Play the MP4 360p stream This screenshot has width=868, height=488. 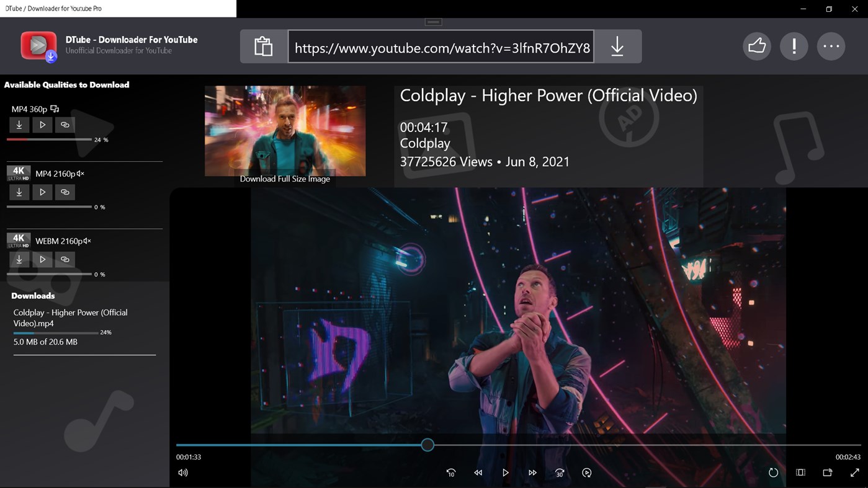42,125
